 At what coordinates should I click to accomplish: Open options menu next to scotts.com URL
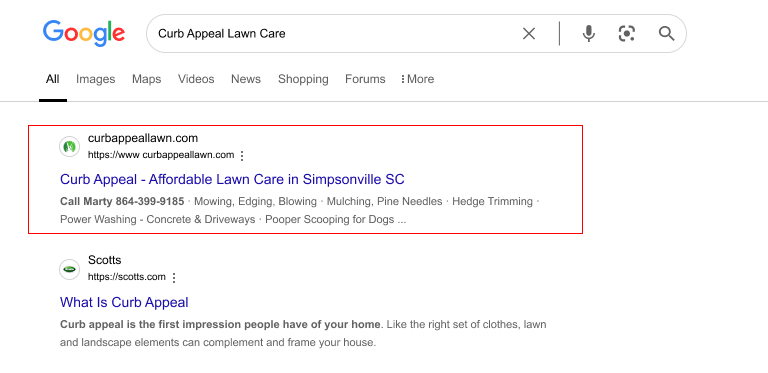tap(173, 278)
